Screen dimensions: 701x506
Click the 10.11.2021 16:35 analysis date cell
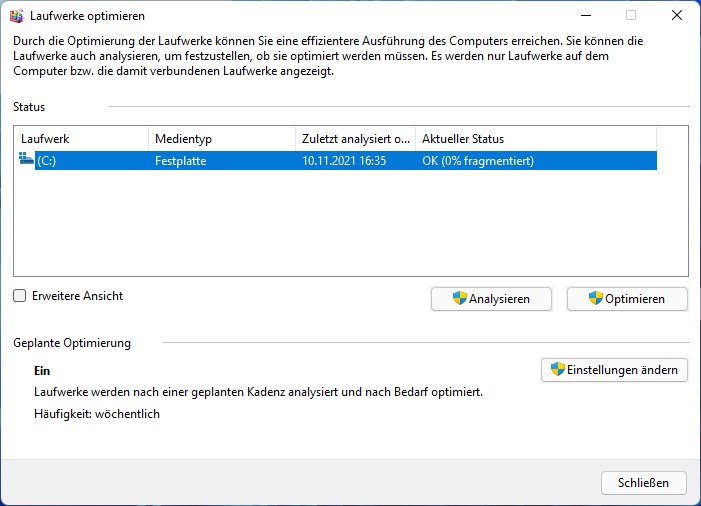(x=344, y=160)
